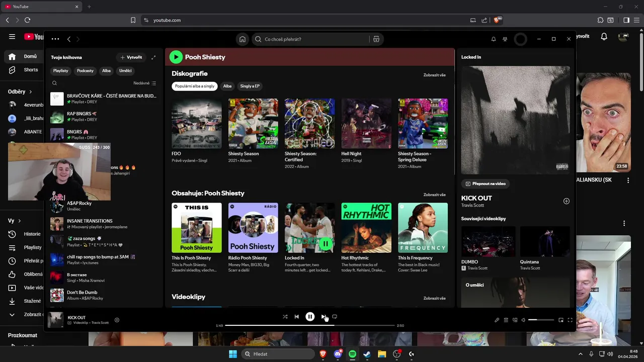Open the play queue icon
The image size is (644, 362).
506,320
